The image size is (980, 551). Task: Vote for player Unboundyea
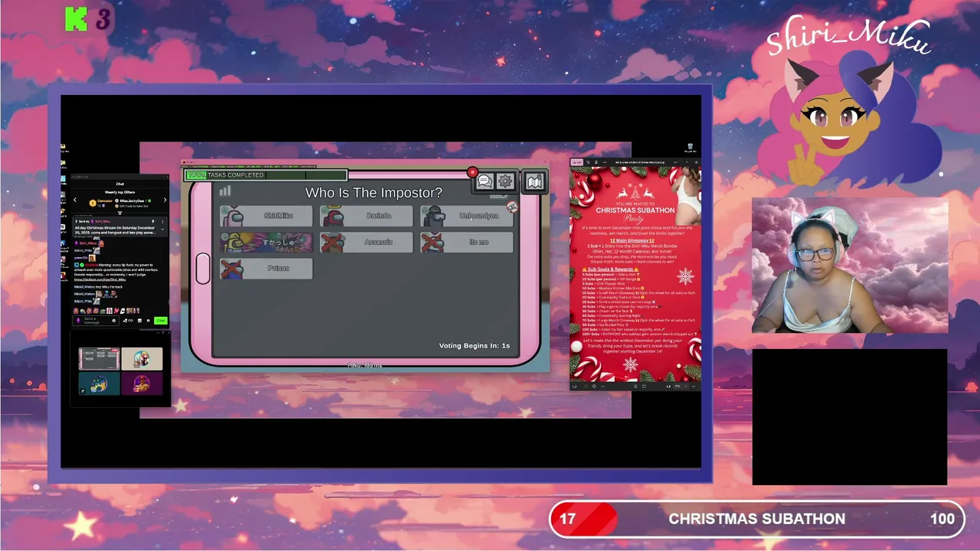pos(466,216)
